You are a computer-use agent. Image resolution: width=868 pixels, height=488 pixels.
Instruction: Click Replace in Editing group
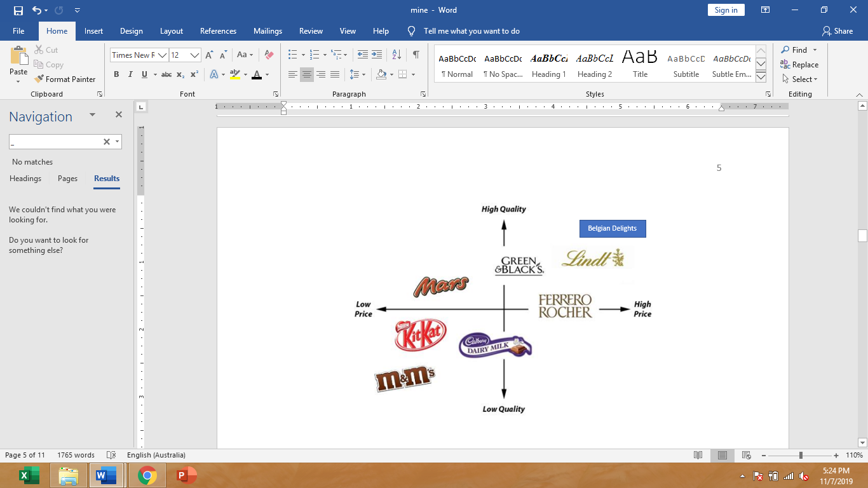click(799, 64)
